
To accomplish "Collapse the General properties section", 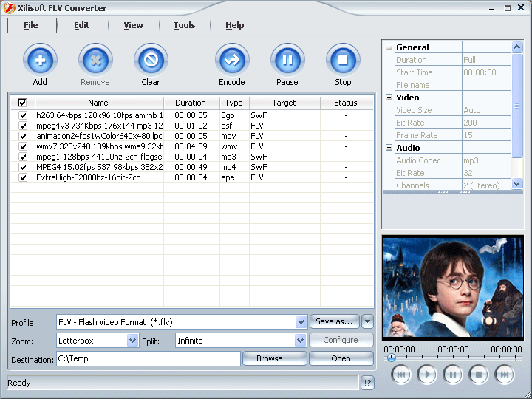I will pyautogui.click(x=389, y=47).
